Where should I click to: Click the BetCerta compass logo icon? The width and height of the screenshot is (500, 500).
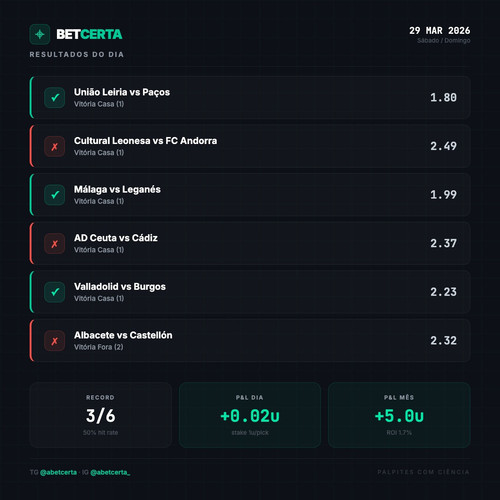40,34
